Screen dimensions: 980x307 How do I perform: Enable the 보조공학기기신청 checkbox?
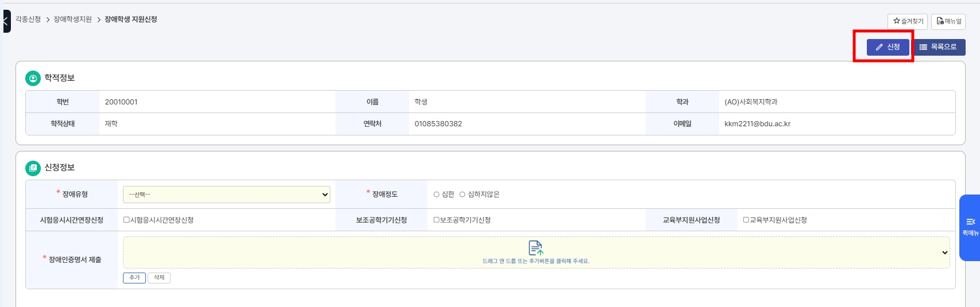[436, 220]
